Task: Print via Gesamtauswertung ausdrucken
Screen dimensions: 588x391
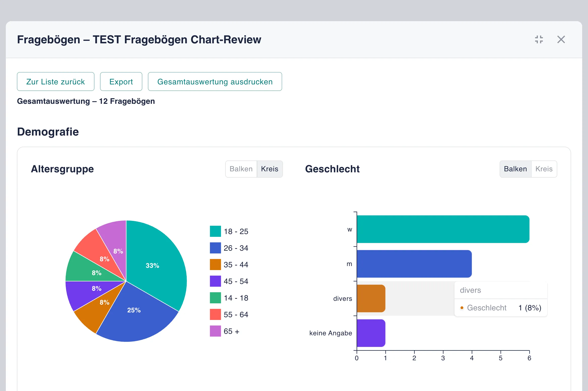Action: pyautogui.click(x=215, y=82)
